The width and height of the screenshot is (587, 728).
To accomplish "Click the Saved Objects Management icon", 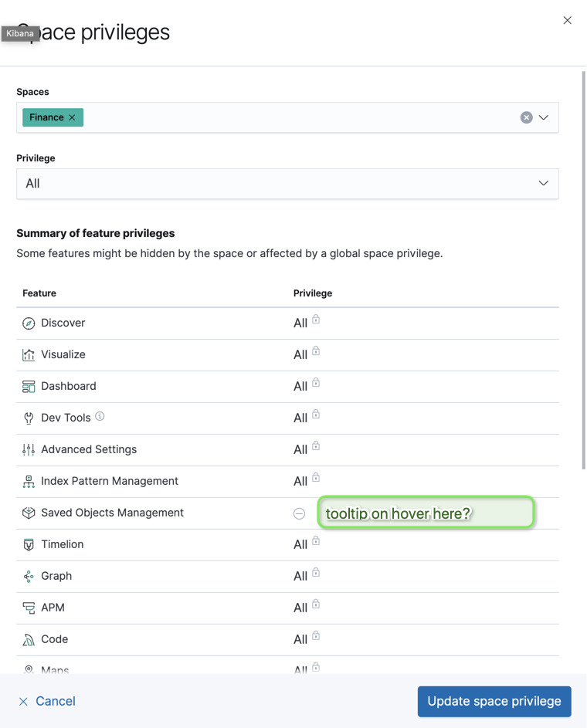I will 29,513.
